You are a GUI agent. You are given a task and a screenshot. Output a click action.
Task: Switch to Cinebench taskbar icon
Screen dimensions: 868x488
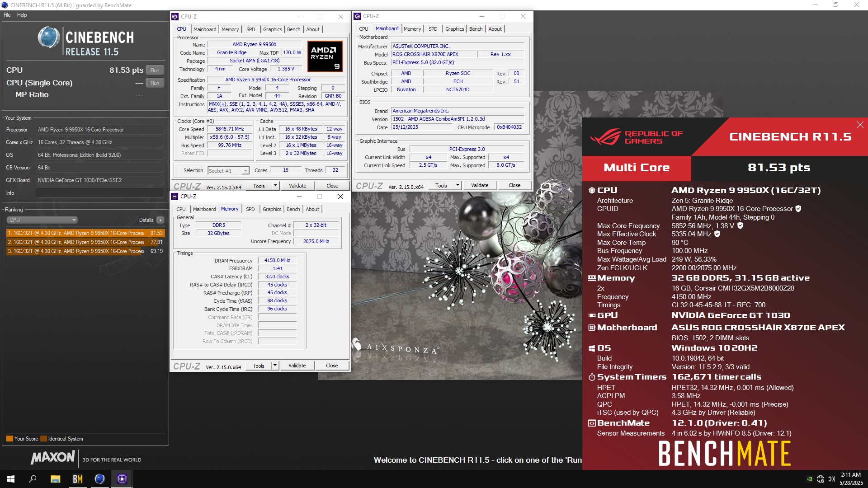[99, 479]
